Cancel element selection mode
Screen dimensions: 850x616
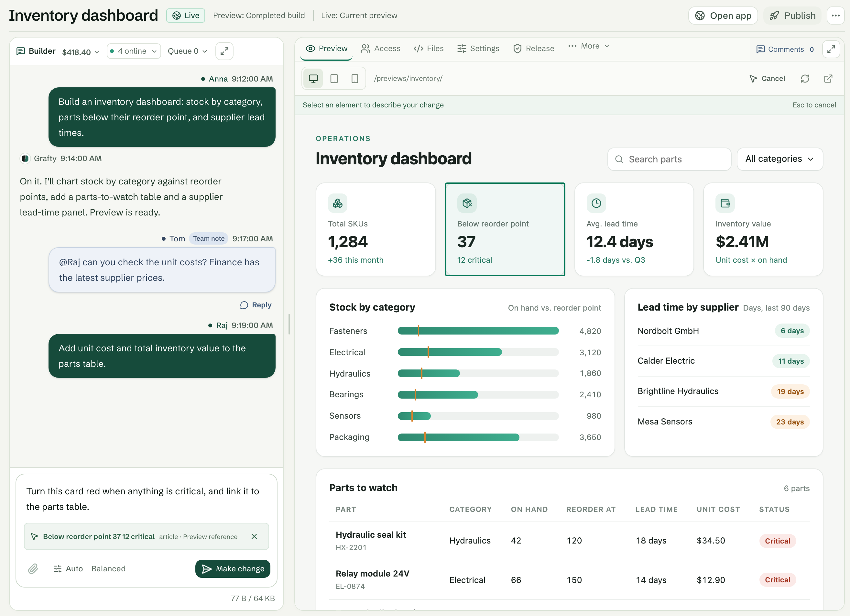tap(767, 78)
